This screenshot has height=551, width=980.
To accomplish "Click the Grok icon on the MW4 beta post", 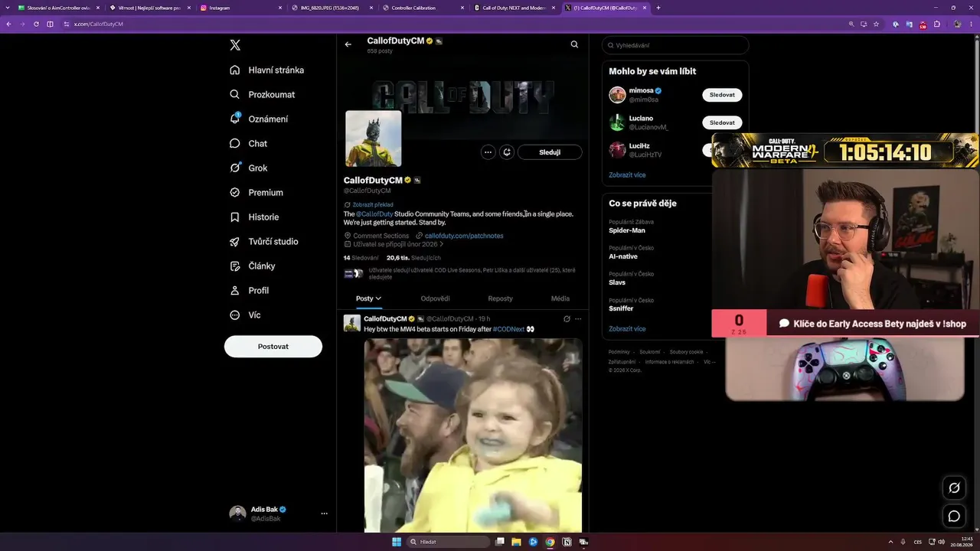I will pyautogui.click(x=567, y=319).
